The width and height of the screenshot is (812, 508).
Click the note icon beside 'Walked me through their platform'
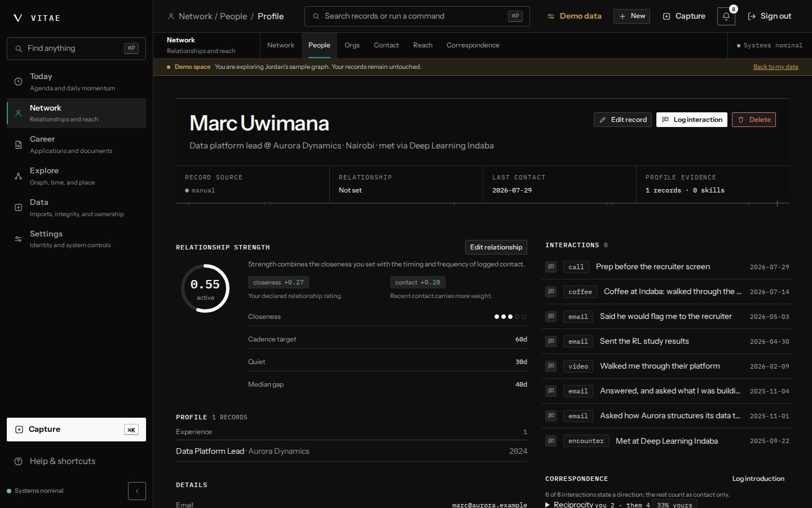point(551,366)
